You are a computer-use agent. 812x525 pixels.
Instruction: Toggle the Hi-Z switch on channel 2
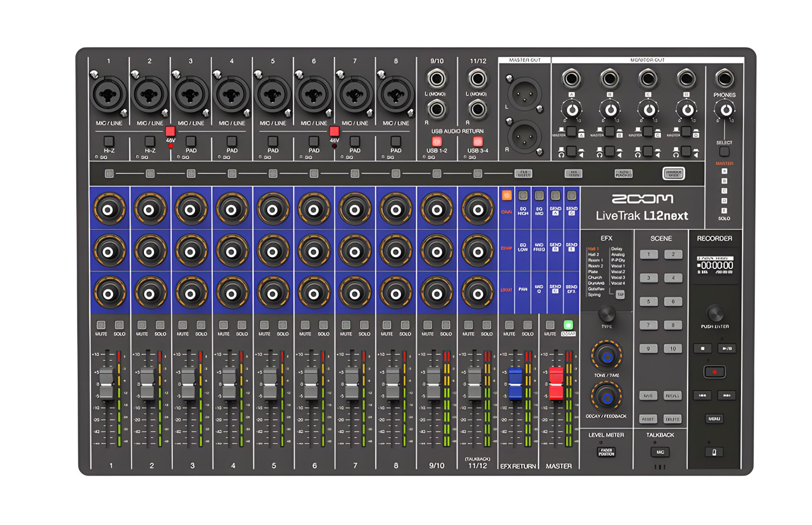[150, 141]
